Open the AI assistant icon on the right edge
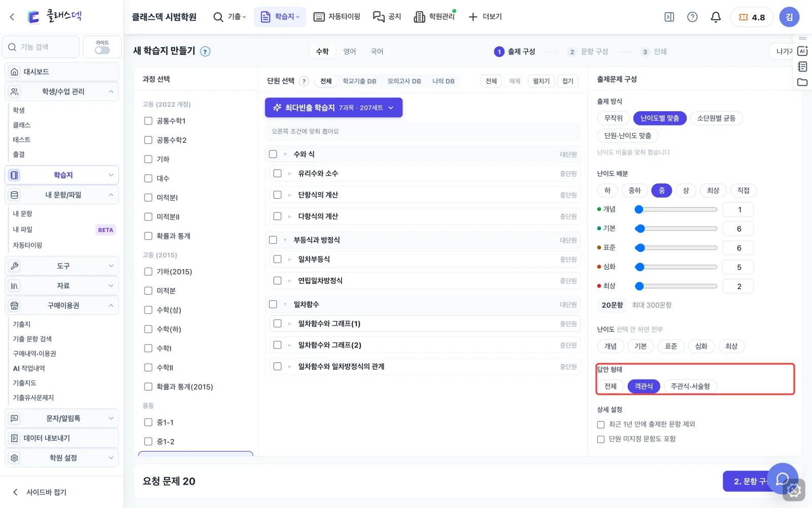 (x=802, y=51)
